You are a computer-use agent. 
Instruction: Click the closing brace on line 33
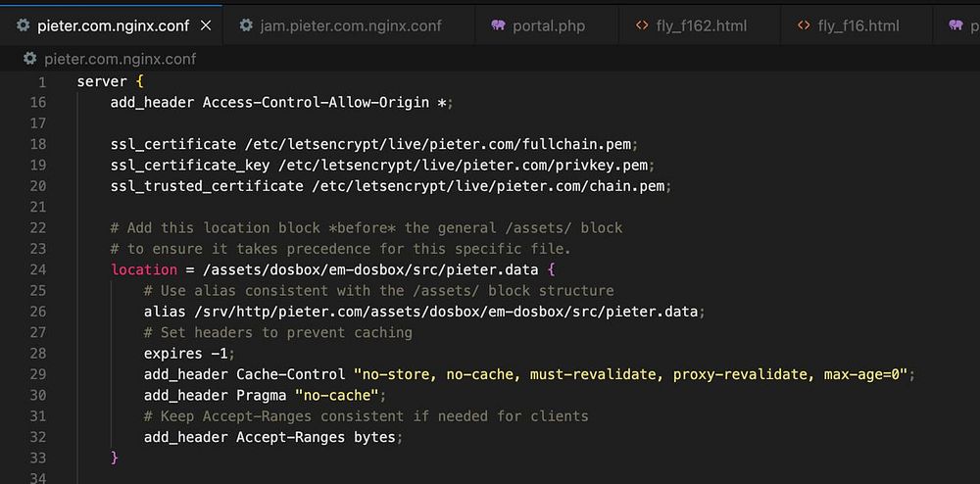coord(115,458)
